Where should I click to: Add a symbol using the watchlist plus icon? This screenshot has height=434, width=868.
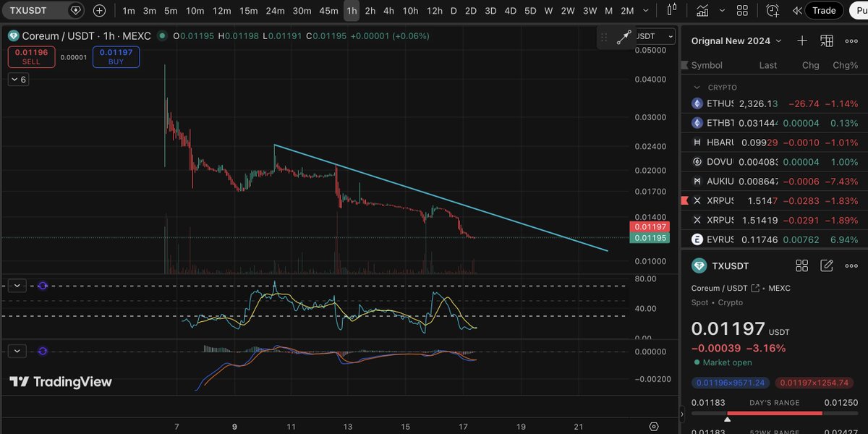pos(801,41)
